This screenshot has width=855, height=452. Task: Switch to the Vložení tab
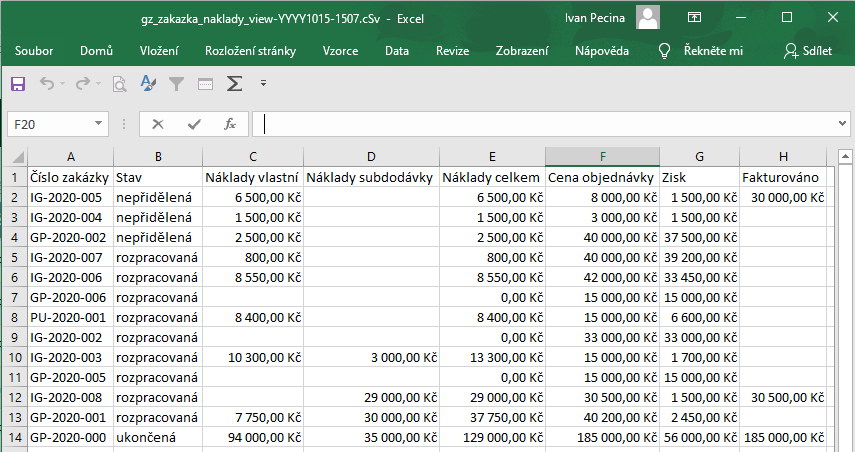coord(159,51)
